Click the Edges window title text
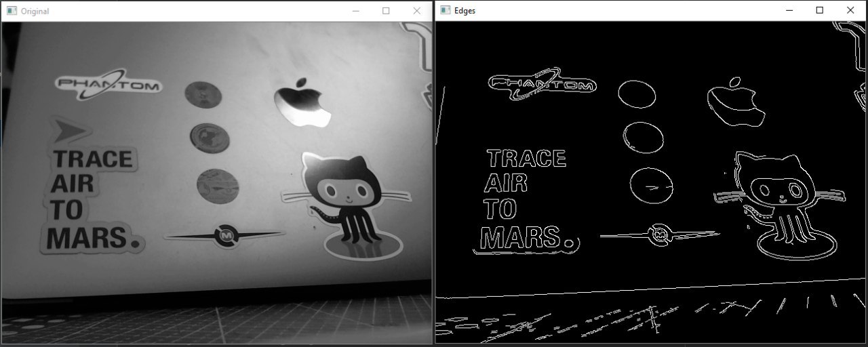Viewport: 868px width, 347px height. pyautogui.click(x=465, y=11)
